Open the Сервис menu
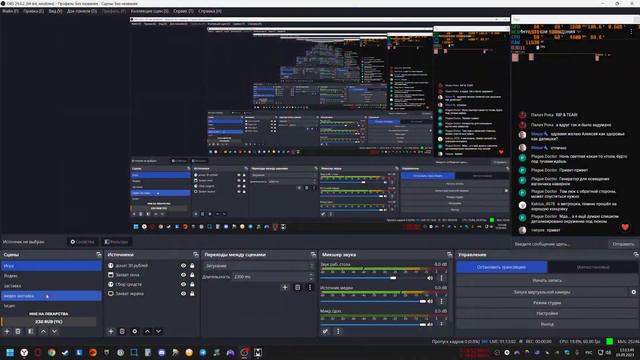Image resolution: width=640 pixels, height=360 pixels. coord(183,11)
